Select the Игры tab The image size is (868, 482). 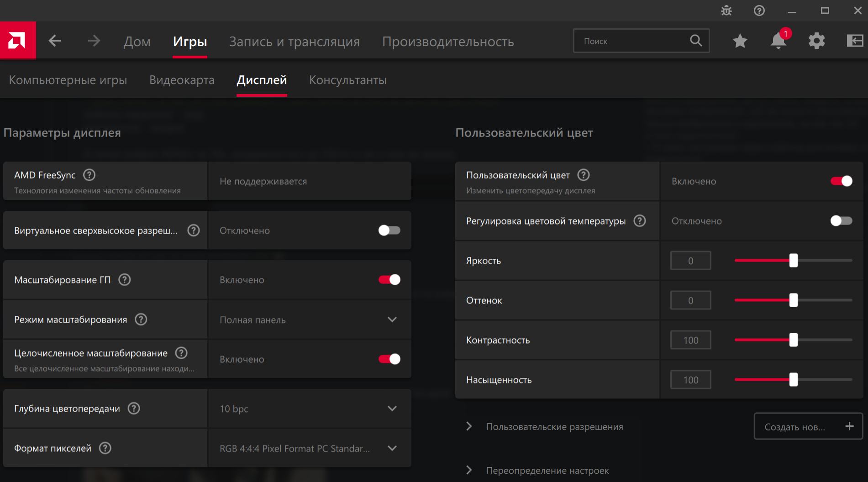(x=190, y=42)
